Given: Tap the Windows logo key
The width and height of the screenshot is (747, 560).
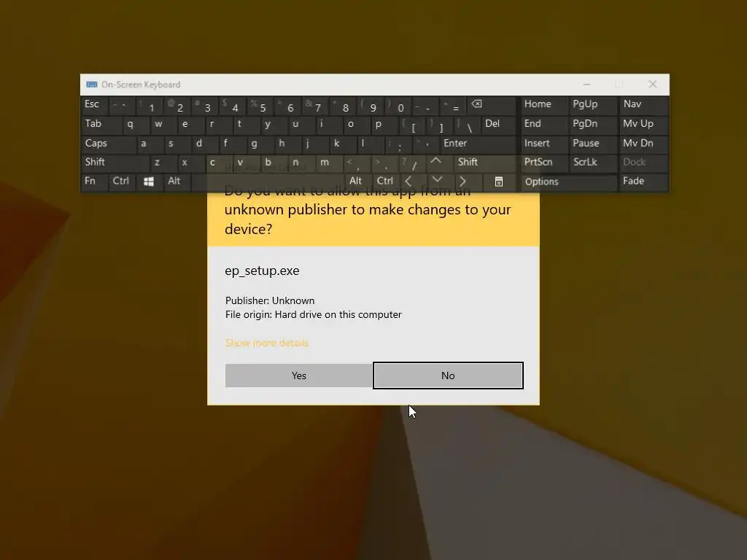Looking at the screenshot, I should tap(149, 182).
